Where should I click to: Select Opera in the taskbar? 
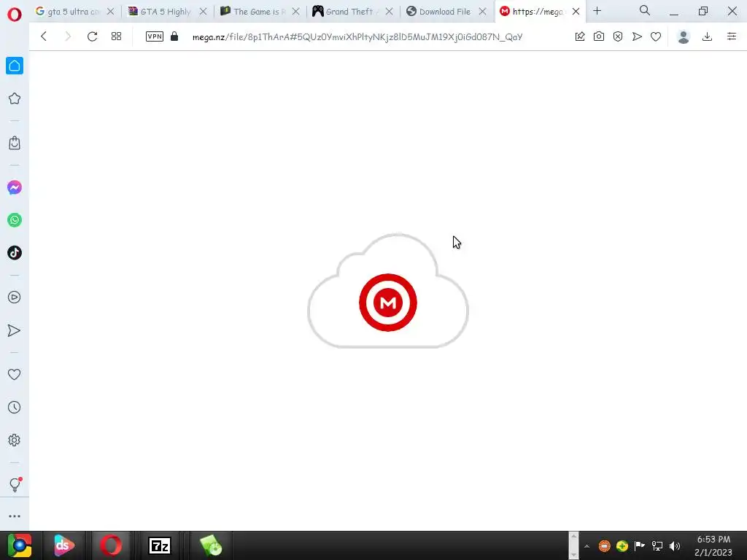pos(111,545)
